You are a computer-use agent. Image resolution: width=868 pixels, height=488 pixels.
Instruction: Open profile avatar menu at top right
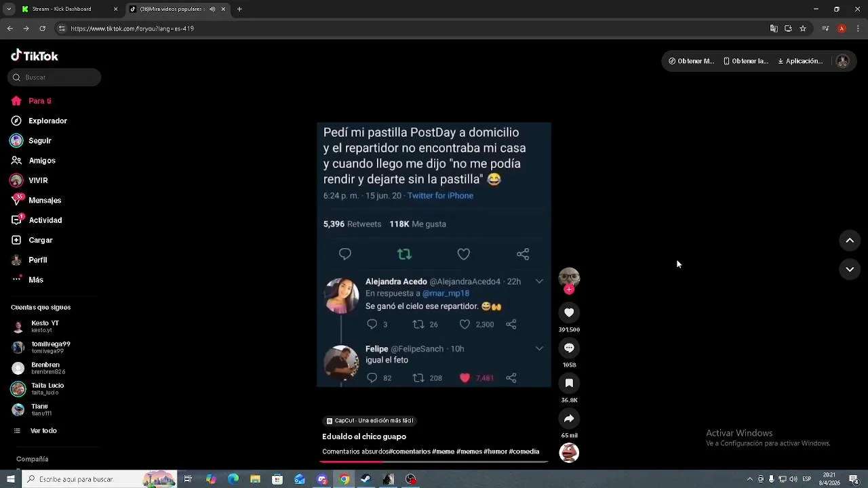pos(843,61)
